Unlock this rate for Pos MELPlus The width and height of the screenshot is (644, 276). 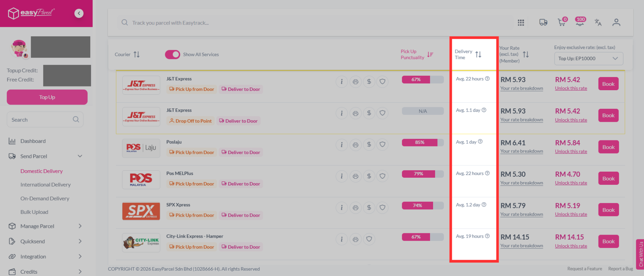pyautogui.click(x=571, y=183)
